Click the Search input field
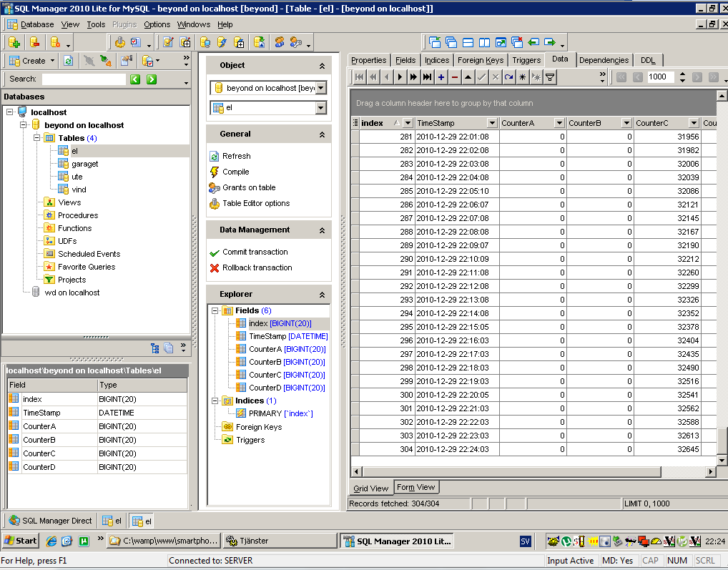Viewport: 728px width, 570px height. pyautogui.click(x=83, y=79)
